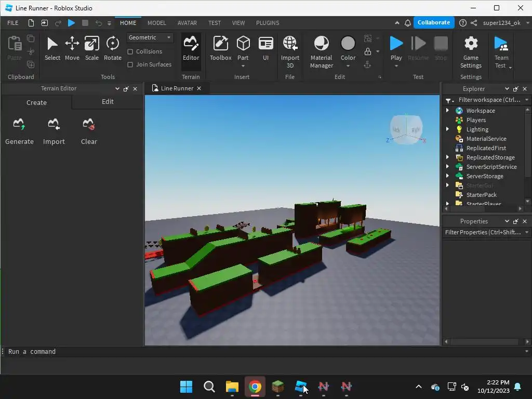The width and height of the screenshot is (532, 399).
Task: Expand the Workspace tree node
Action: 447,110
